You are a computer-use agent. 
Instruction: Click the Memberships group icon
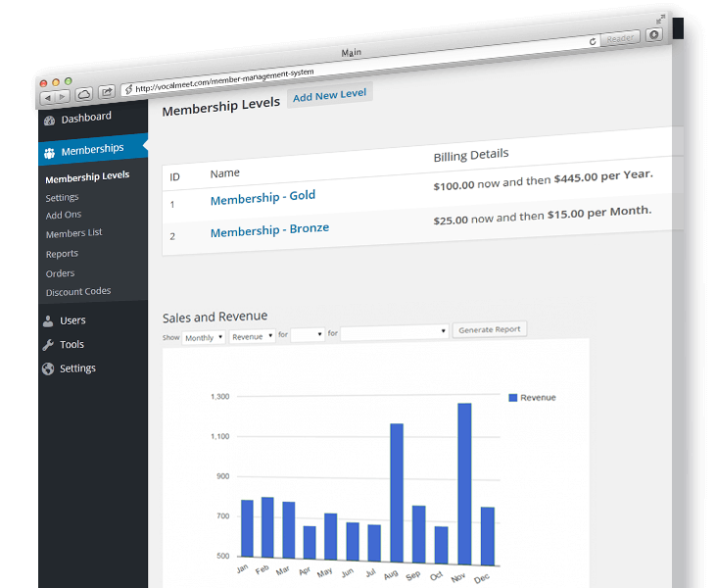pos(49,153)
